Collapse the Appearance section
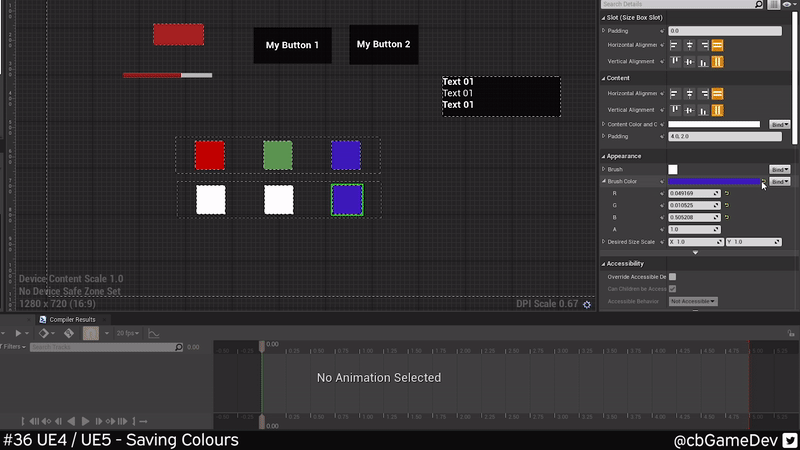Viewport: 800px width, 450px height. [603, 156]
